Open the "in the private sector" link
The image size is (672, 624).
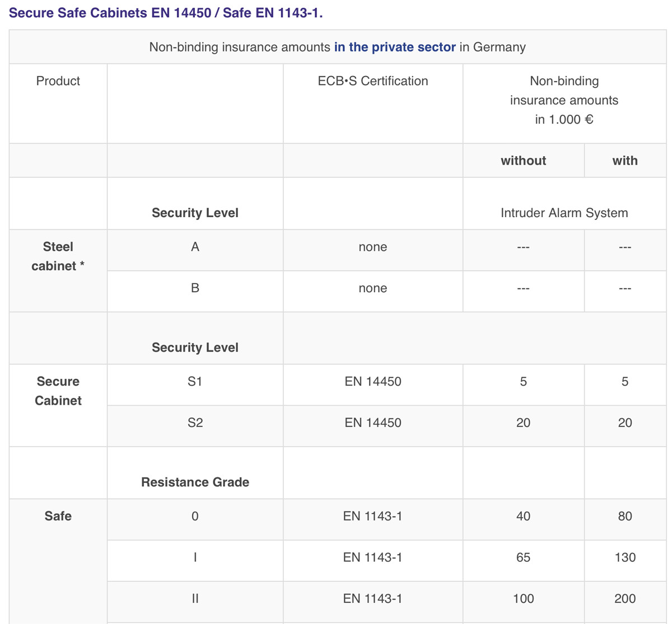395,47
